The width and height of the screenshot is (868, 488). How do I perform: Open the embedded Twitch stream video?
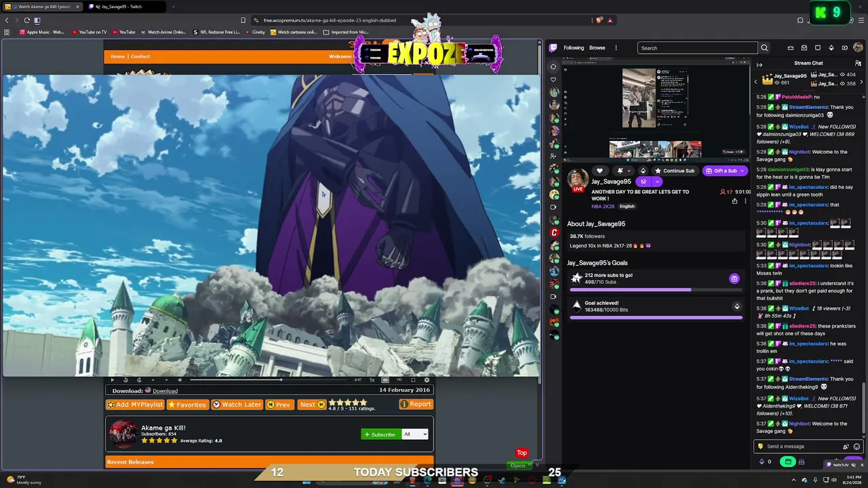coord(655,109)
